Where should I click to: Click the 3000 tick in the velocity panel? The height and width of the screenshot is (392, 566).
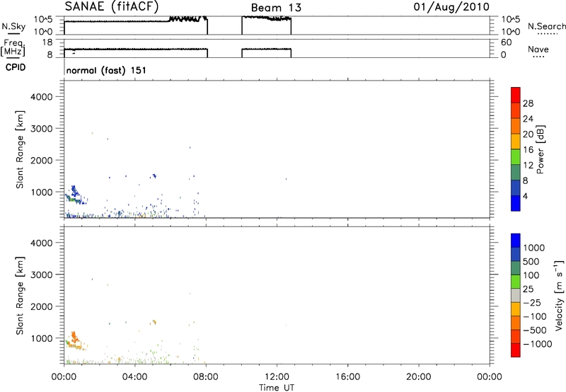click(42, 275)
